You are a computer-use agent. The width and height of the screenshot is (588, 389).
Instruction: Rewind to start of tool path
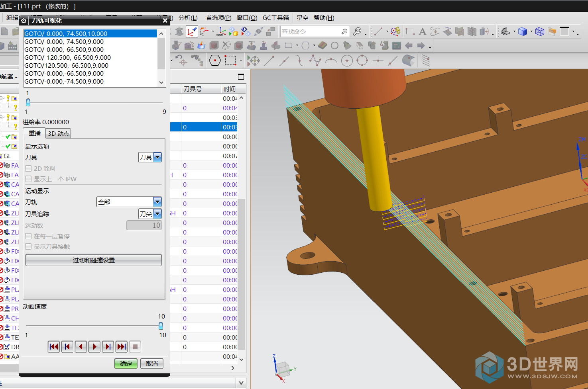pyautogui.click(x=54, y=347)
